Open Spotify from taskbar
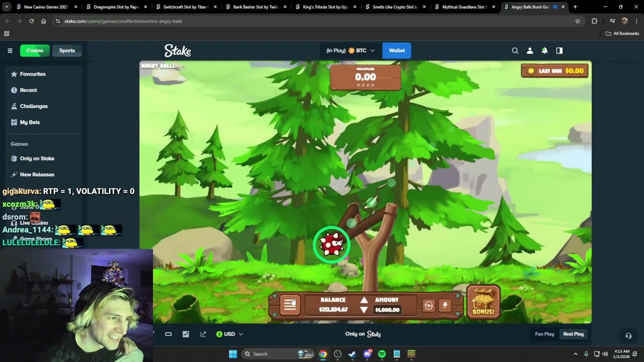 click(382, 354)
